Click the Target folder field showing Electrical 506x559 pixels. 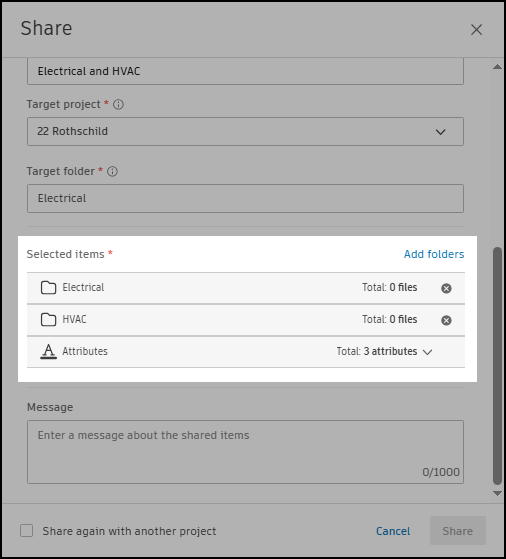[245, 198]
